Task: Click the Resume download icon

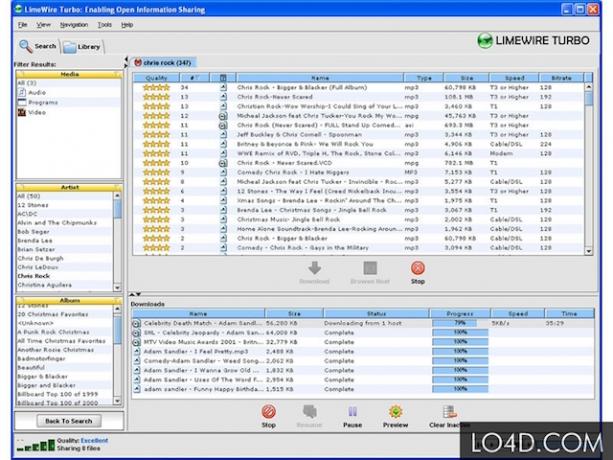Action: pyautogui.click(x=309, y=412)
